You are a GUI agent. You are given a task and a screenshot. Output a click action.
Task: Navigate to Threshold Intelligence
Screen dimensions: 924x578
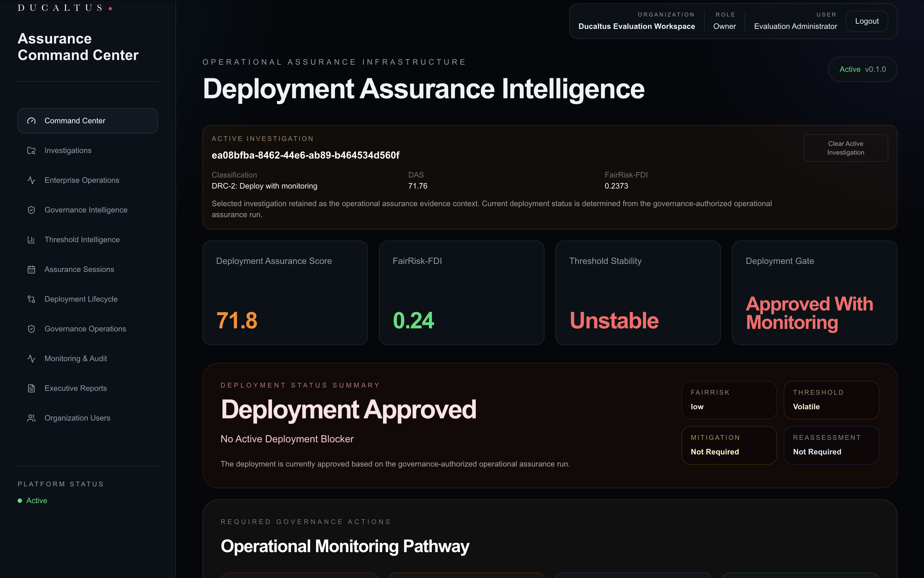[x=87, y=240]
